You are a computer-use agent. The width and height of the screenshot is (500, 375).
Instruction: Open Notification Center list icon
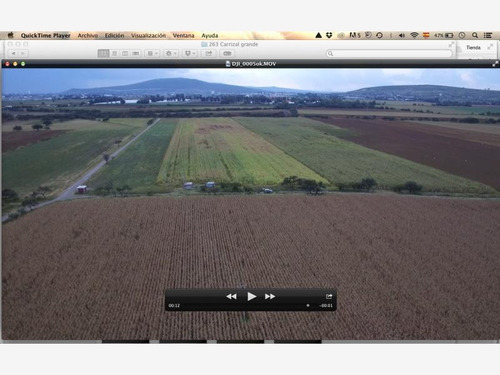[488, 35]
